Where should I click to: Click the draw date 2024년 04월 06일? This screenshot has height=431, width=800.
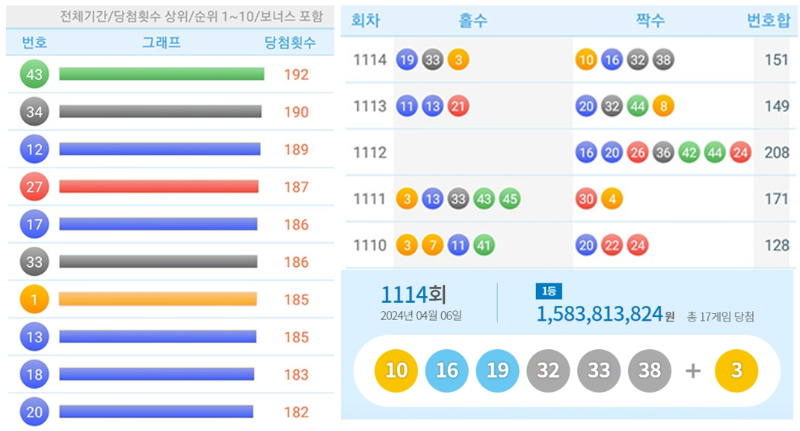pos(421,316)
